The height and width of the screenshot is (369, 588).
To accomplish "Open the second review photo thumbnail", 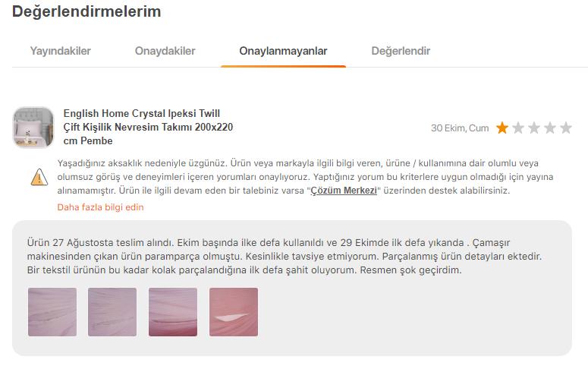I will pos(112,312).
